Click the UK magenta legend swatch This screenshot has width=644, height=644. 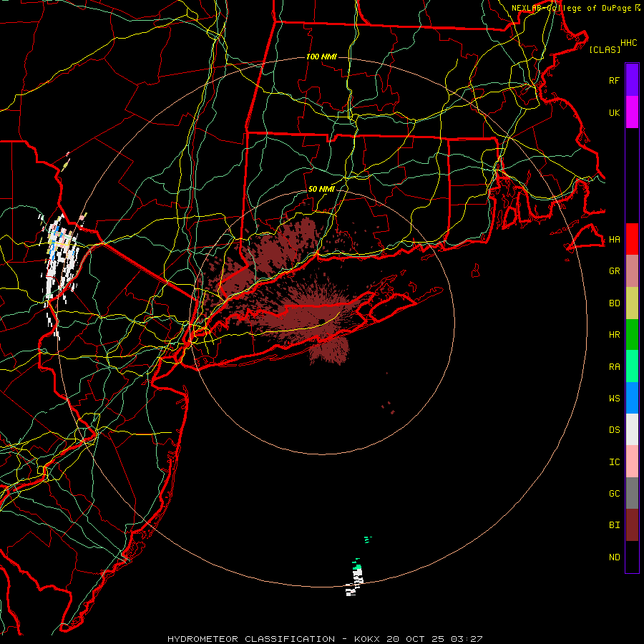pos(632,112)
